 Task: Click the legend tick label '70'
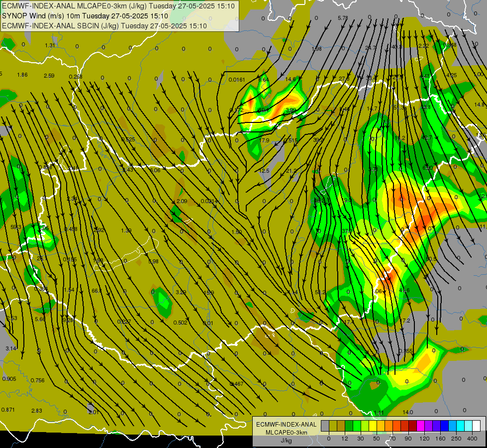[392, 439]
